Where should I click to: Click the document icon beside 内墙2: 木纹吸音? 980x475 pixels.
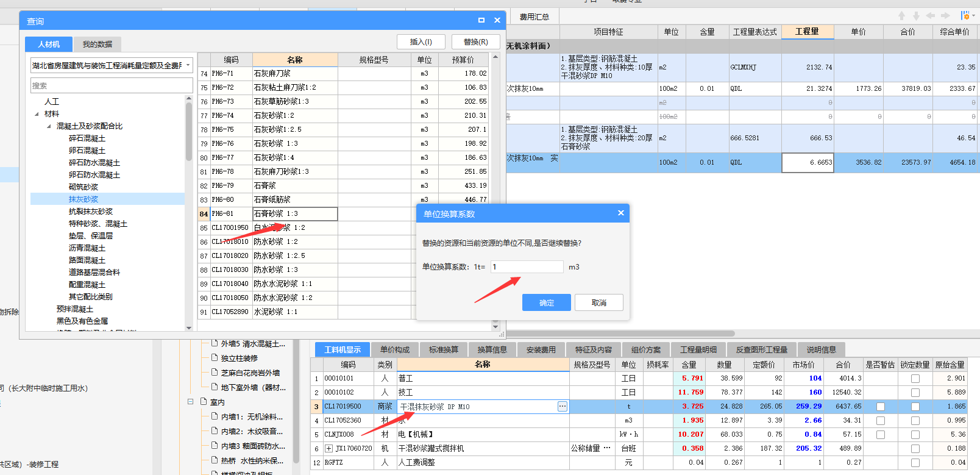click(215, 431)
